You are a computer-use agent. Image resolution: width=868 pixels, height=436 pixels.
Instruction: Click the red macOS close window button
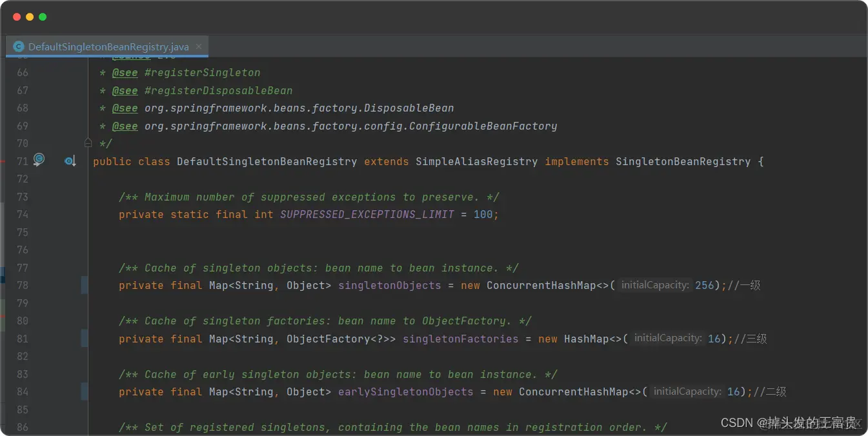click(17, 17)
